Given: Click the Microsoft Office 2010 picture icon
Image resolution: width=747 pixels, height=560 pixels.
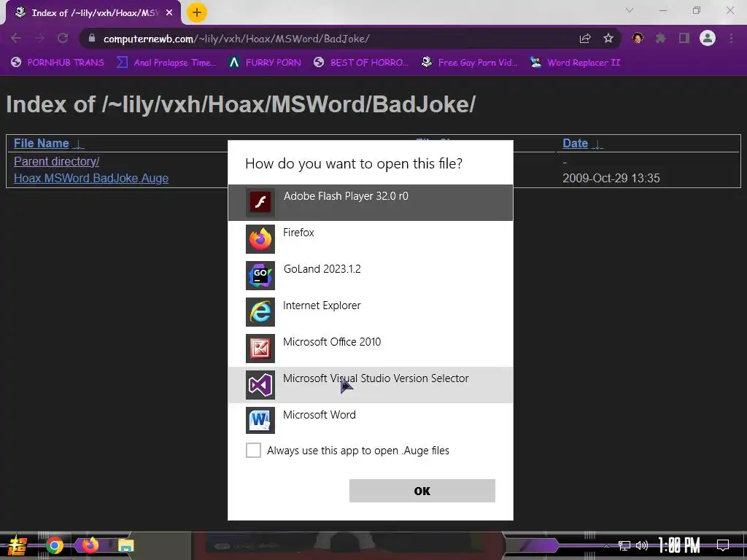Looking at the screenshot, I should click(x=260, y=348).
